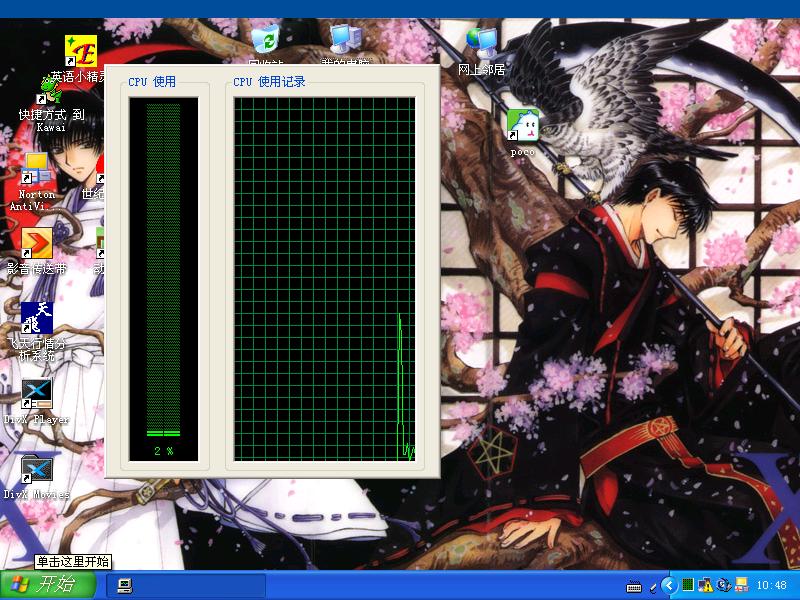Open the 飞天行情分析系统 icon

pos(37,318)
